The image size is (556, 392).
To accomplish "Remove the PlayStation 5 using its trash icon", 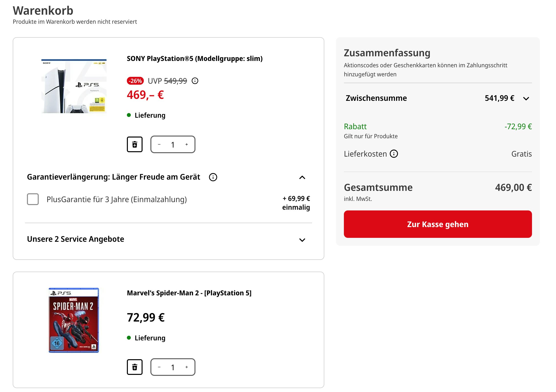I will [x=135, y=144].
